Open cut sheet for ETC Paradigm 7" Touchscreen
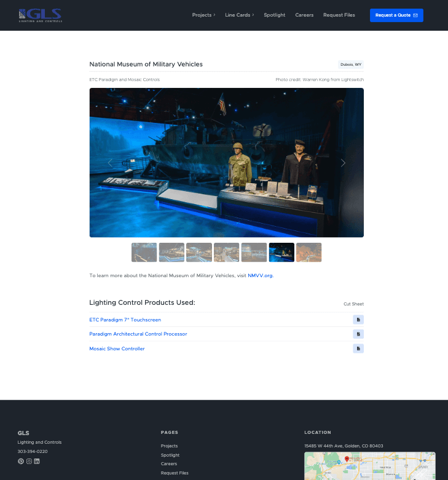 [x=358, y=320]
